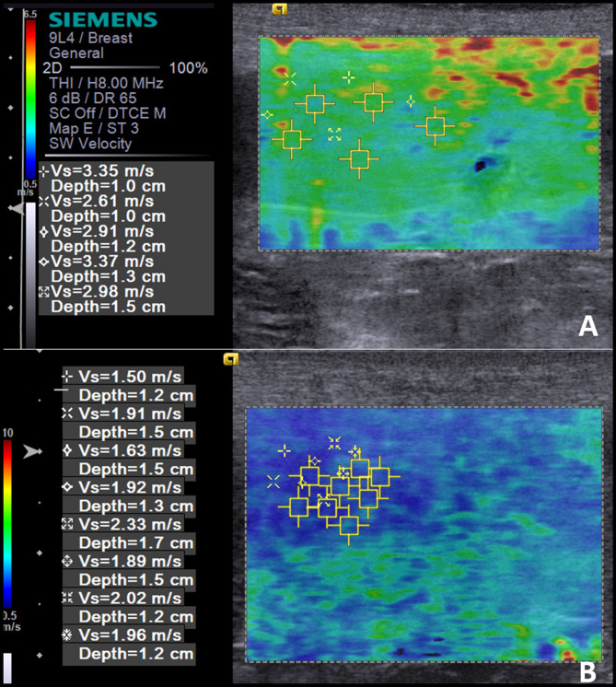Click the asterisk marker icon beside Vs=1.96 m/s

point(67,635)
